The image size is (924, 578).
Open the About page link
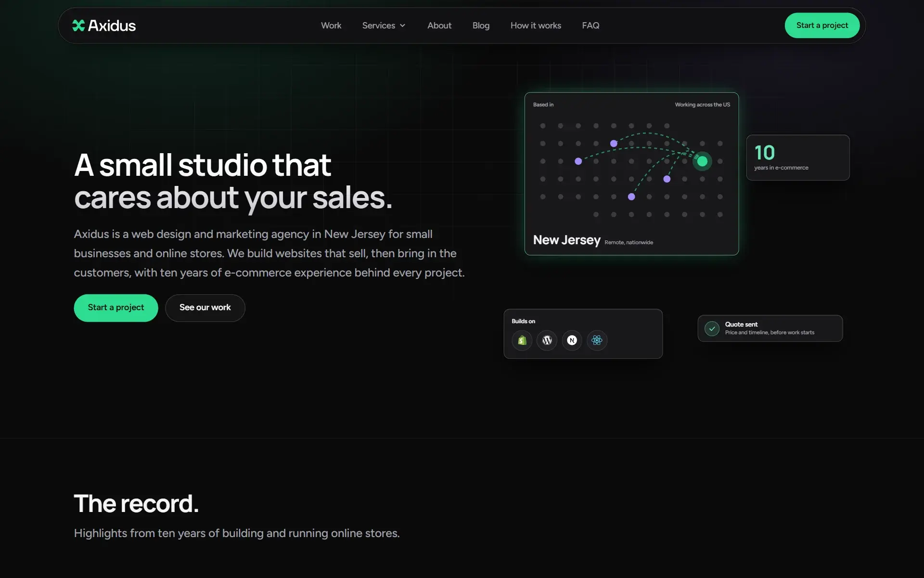(x=439, y=26)
